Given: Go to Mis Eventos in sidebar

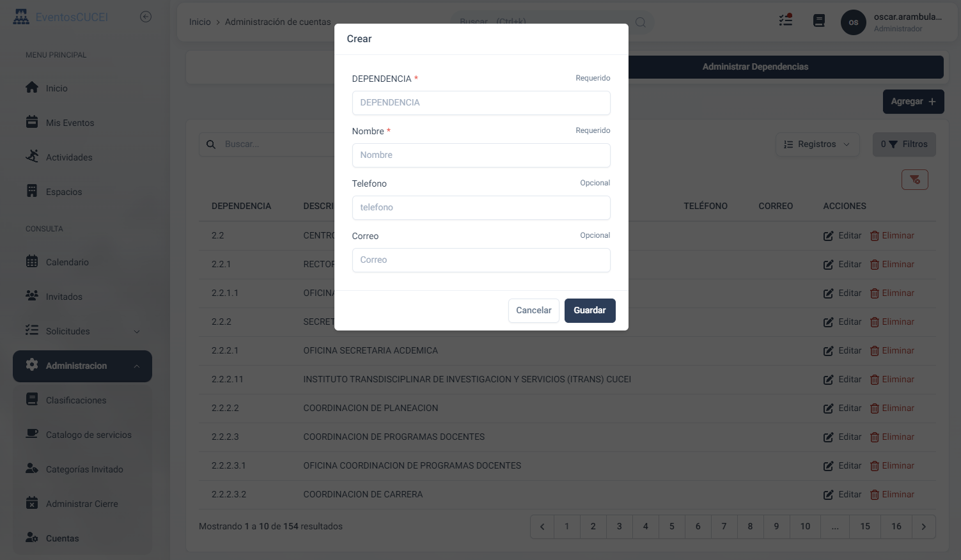Looking at the screenshot, I should (x=70, y=123).
